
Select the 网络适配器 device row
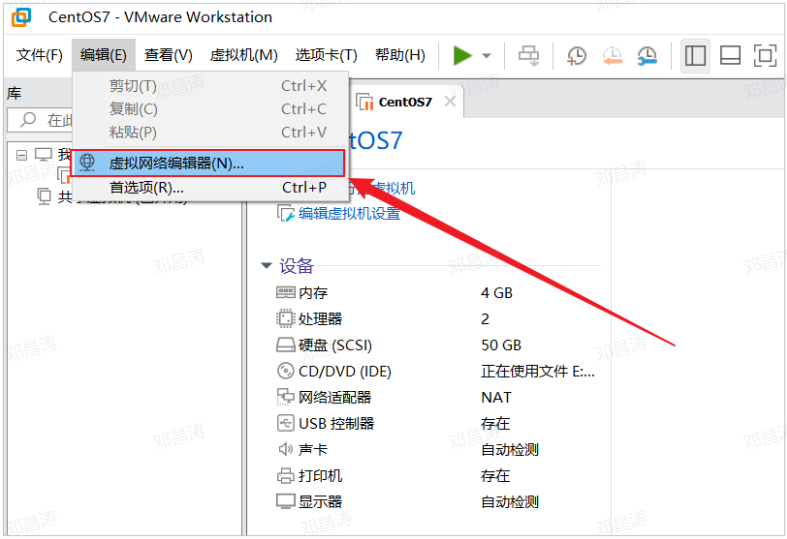[335, 397]
